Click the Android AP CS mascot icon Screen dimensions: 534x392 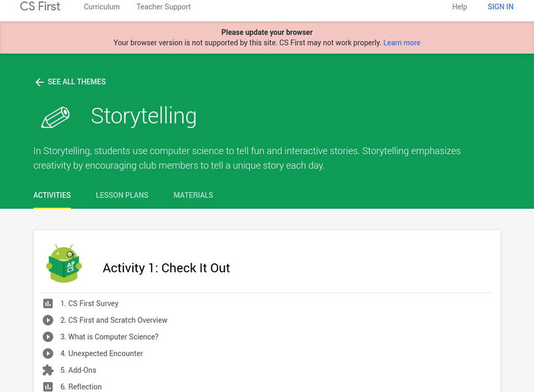pos(64,264)
